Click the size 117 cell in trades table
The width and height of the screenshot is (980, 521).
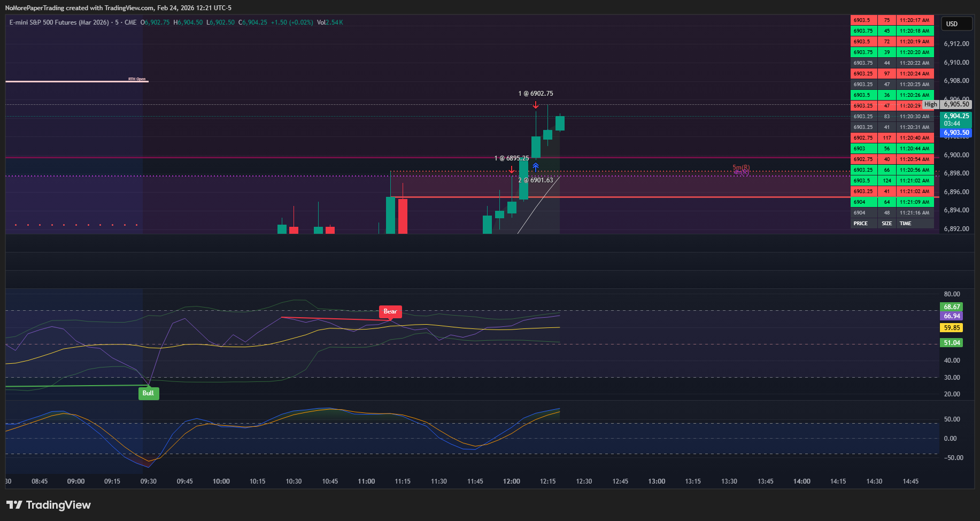[x=887, y=138]
